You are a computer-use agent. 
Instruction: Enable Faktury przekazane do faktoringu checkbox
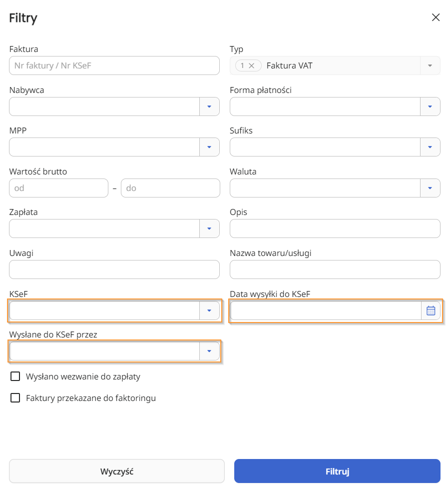click(15, 397)
